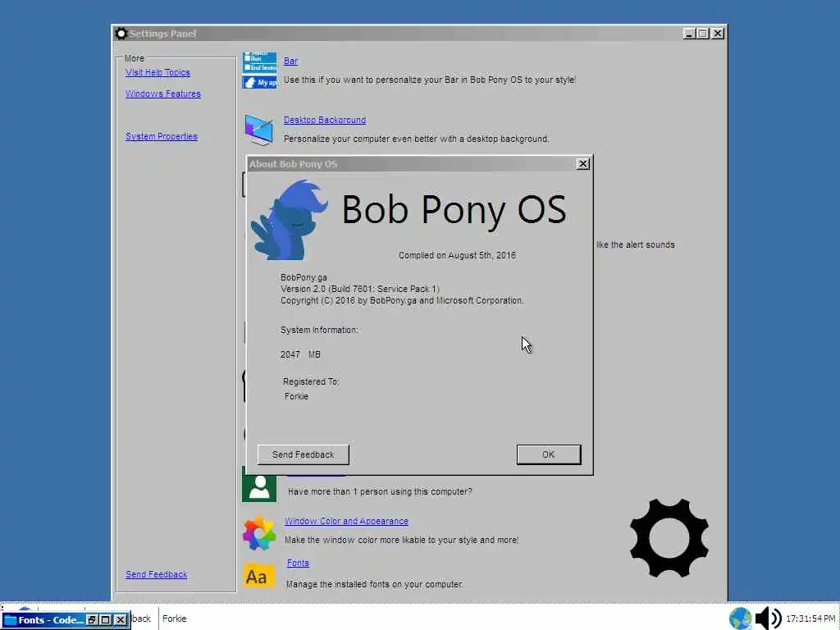Open Visit Help Topics link
Viewport: 840px width, 630px height.
[x=157, y=72]
